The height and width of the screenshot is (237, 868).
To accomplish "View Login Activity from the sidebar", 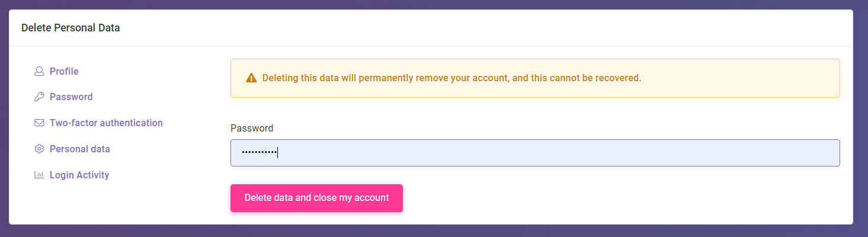I will 79,175.
